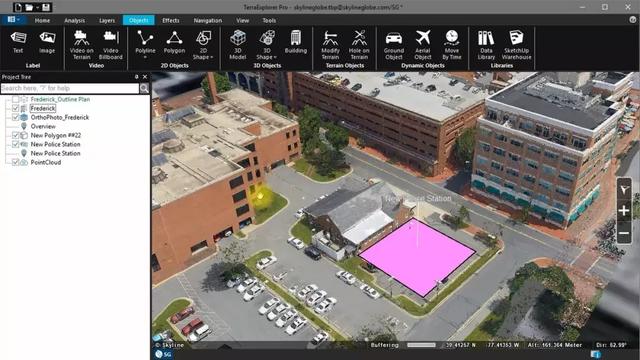Switch to the Analysis ribbon tab

pos(75,20)
